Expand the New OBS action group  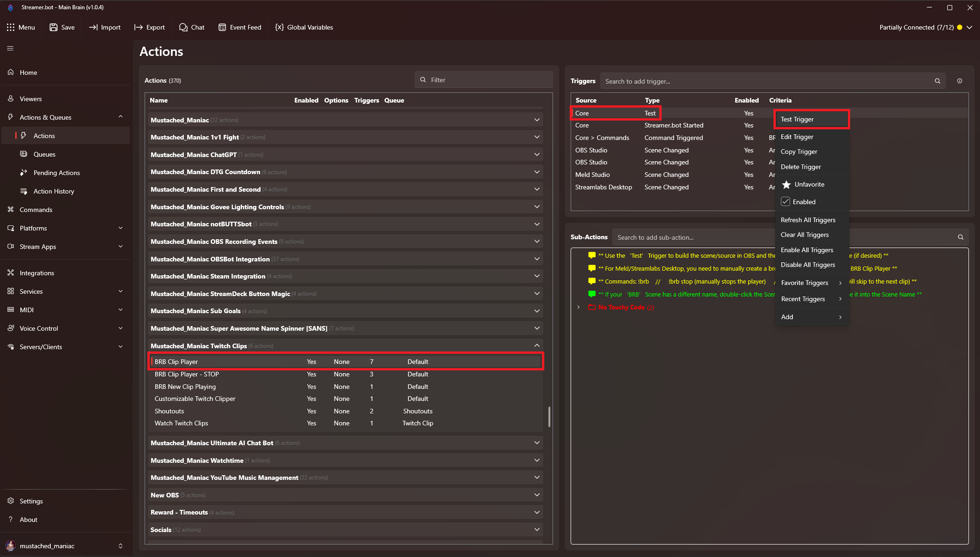coord(536,495)
